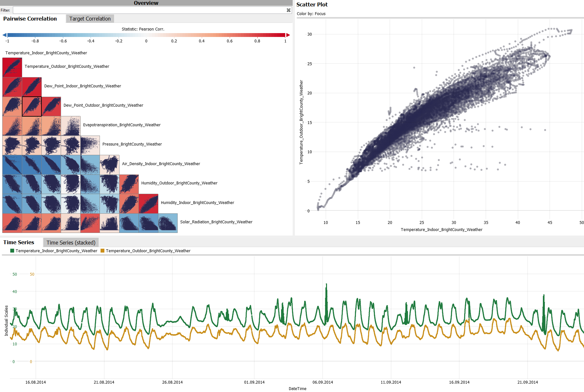Screen dimensions: 584x392
Task: Click the Evapotranspiration vs Temperature_Indoor cell
Action: pyautogui.click(x=12, y=125)
